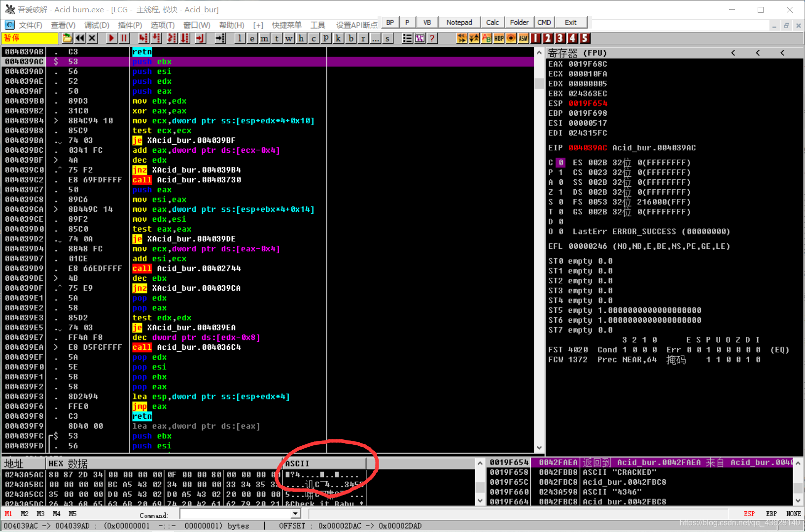Show Call stack with the k button
The image size is (805, 532).
click(x=338, y=38)
